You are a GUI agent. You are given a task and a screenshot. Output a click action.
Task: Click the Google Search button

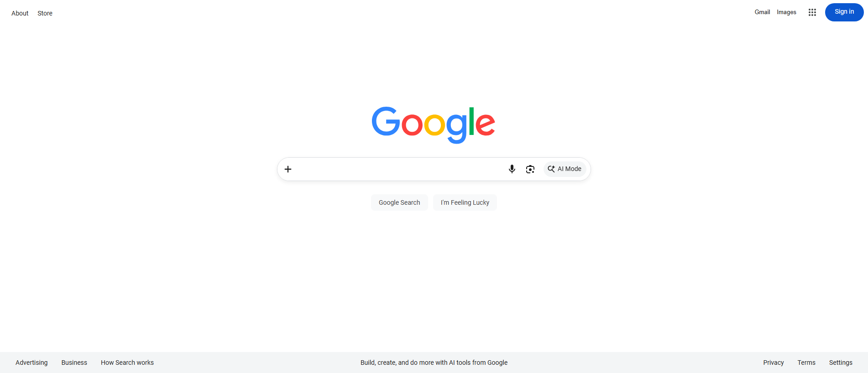tap(399, 202)
